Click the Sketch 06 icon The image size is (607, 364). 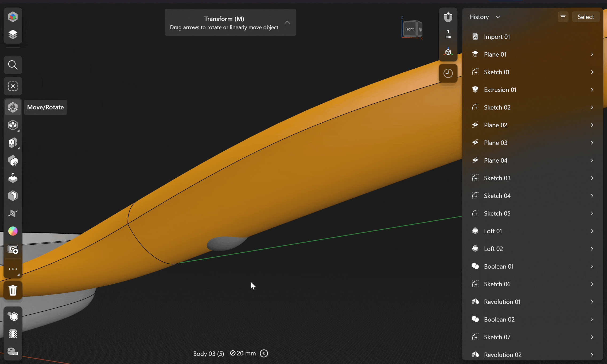pyautogui.click(x=475, y=284)
